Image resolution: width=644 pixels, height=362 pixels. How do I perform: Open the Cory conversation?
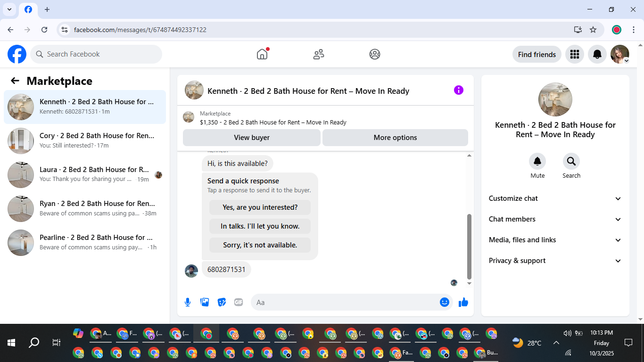(85, 141)
